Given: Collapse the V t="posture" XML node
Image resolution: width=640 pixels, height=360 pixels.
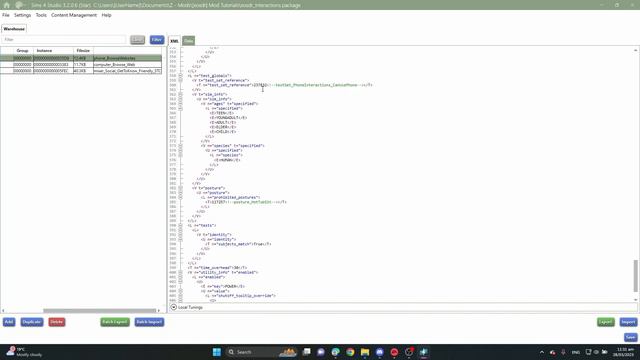Looking at the screenshot, I should pos(180,188).
